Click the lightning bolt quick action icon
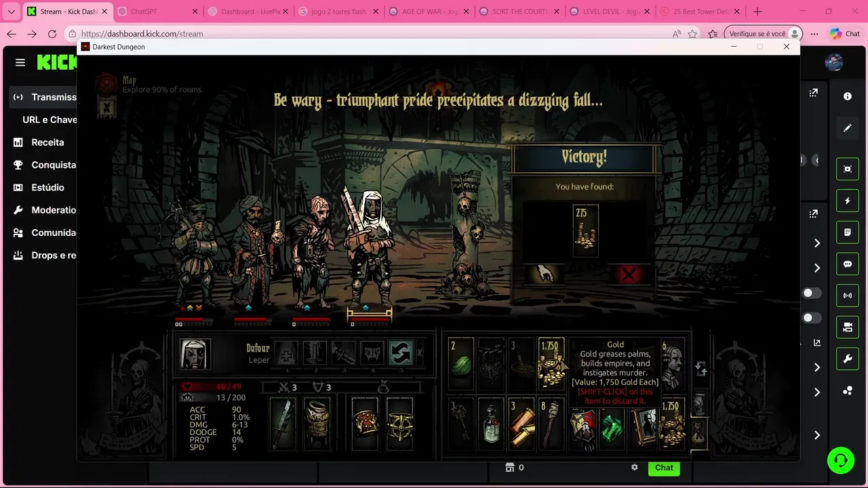The height and width of the screenshot is (488, 868). (848, 201)
